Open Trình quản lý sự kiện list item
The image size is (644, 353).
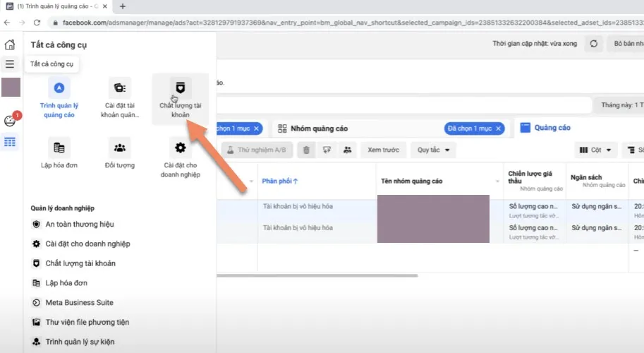[x=73, y=342]
